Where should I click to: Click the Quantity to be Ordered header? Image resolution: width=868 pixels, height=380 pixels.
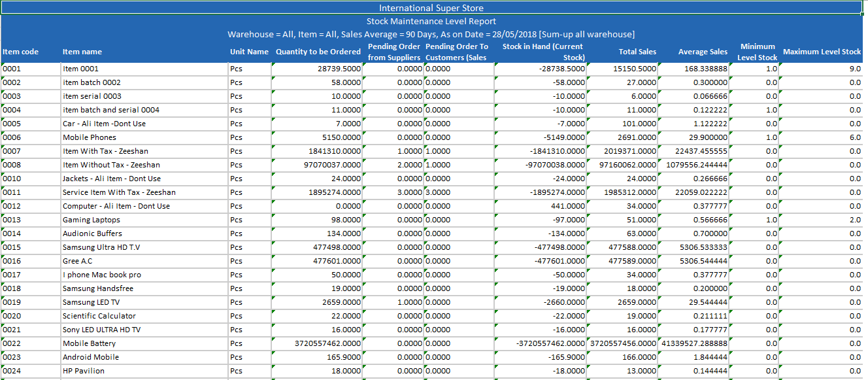[x=318, y=52]
